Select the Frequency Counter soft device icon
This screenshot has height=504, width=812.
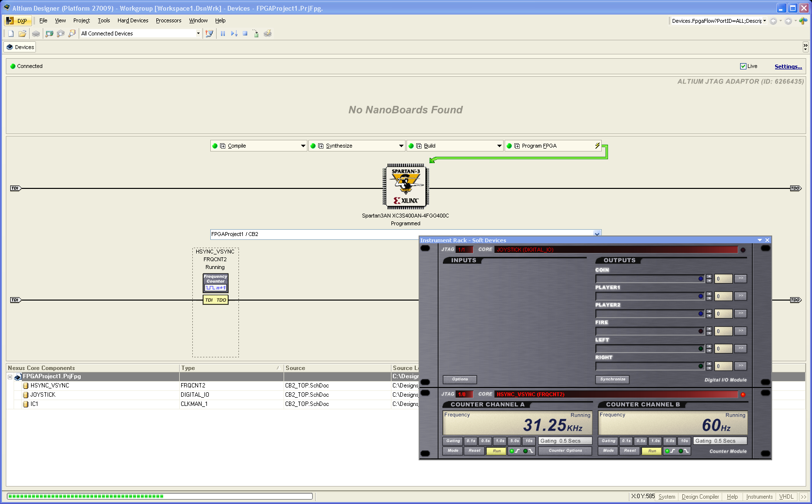tap(216, 283)
